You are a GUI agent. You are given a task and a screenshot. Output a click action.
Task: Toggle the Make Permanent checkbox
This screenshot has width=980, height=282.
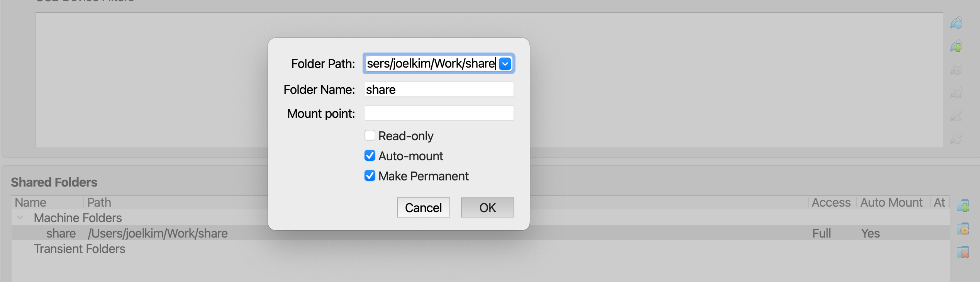[370, 176]
